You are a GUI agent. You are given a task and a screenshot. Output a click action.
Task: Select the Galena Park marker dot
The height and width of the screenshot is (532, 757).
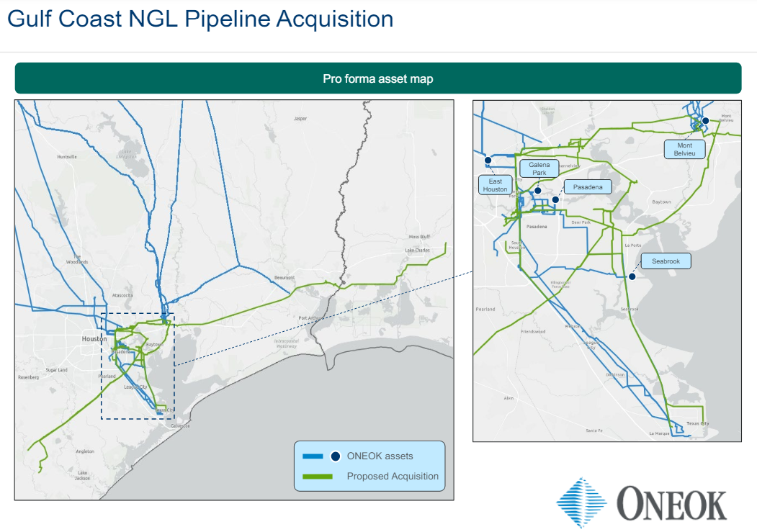point(538,191)
